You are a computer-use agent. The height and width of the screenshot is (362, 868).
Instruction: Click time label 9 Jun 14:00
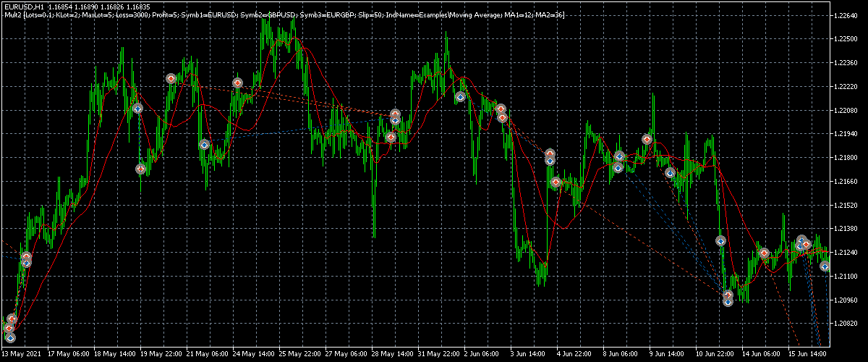(668, 355)
